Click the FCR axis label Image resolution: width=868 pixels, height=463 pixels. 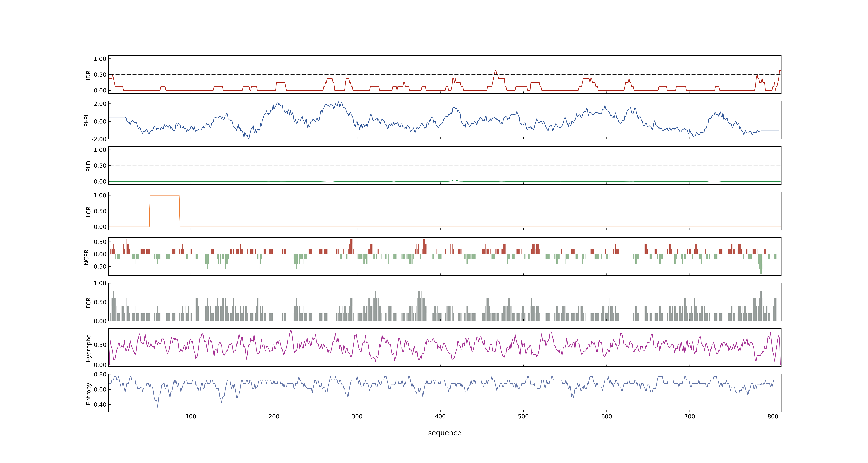click(88, 303)
